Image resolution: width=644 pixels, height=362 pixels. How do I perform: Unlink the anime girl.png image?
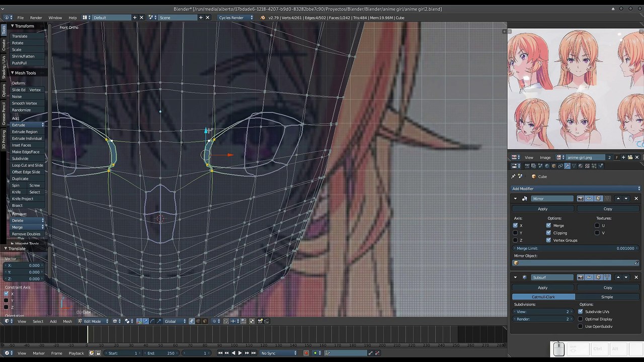(637, 157)
